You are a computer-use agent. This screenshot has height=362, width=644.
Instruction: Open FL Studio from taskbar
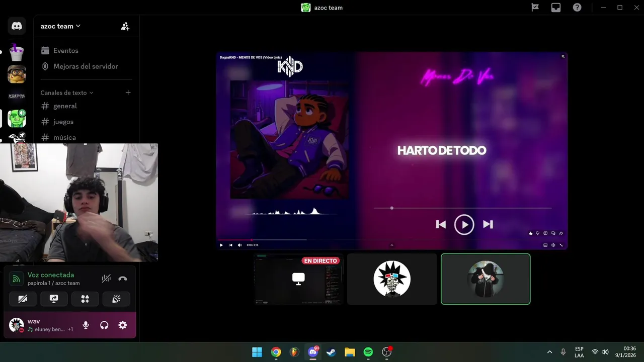pyautogui.click(x=294, y=352)
